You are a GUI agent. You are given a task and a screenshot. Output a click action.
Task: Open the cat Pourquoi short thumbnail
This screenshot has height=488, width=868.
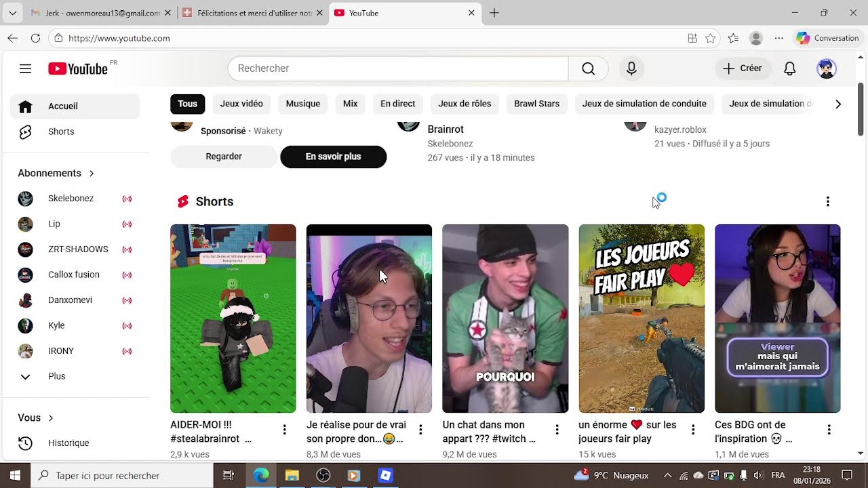505,319
